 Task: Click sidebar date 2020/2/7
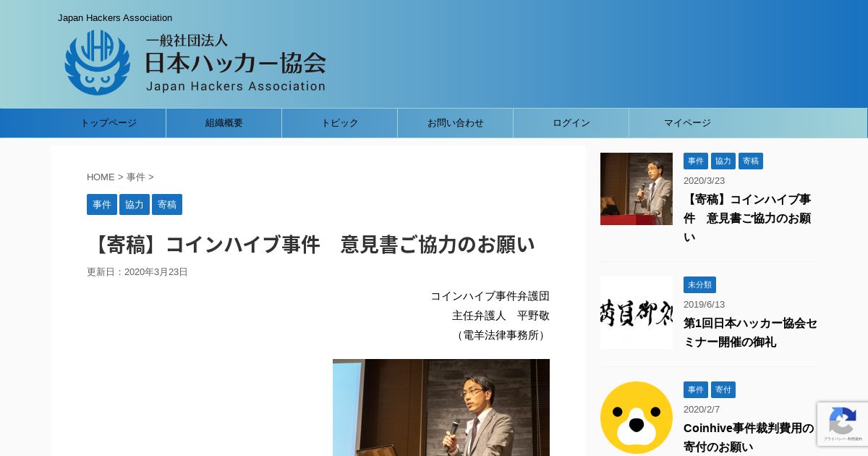tap(702, 410)
